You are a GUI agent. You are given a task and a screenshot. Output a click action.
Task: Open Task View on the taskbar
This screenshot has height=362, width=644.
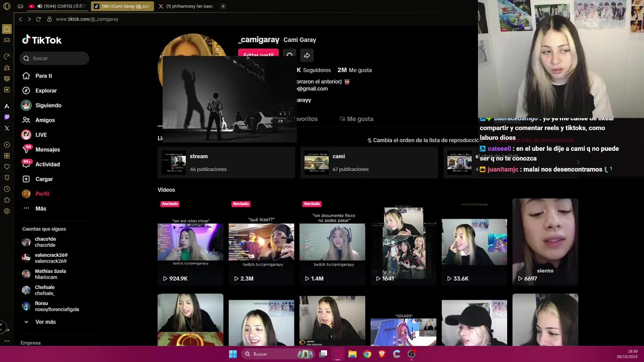[x=324, y=354]
